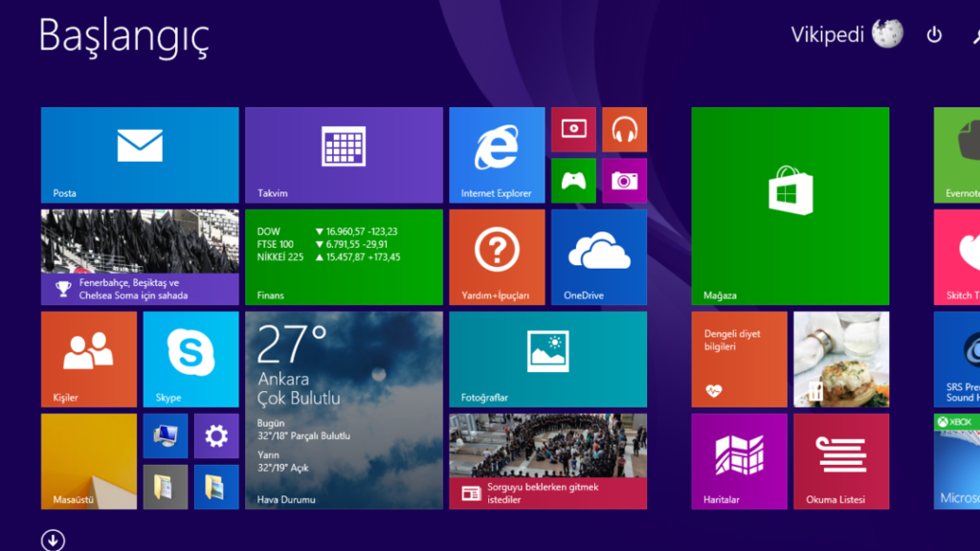Open the Camera app tile
980x551 pixels.
(624, 181)
